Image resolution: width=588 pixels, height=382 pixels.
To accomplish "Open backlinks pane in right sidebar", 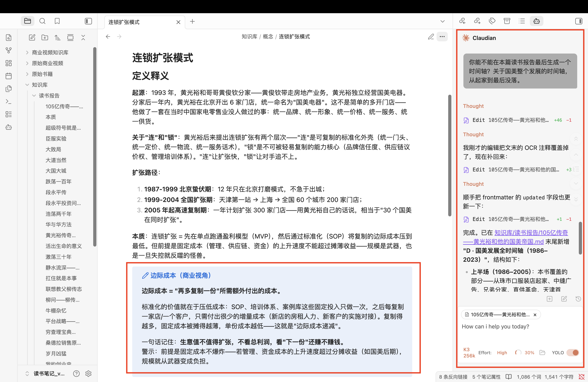I will [x=462, y=21].
